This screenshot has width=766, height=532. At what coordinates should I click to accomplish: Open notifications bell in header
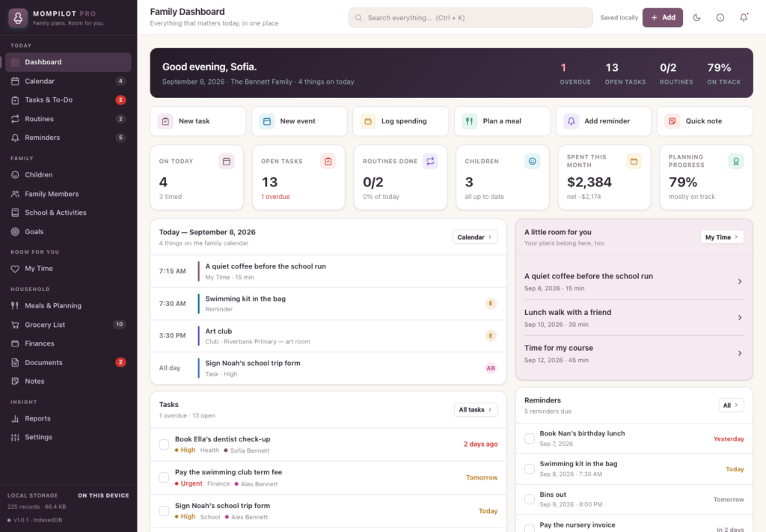pos(744,18)
